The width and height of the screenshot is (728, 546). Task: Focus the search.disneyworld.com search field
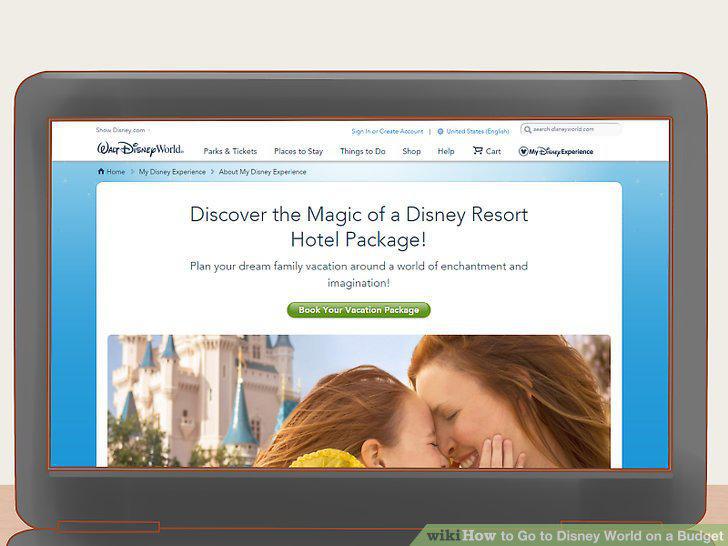[x=571, y=130]
